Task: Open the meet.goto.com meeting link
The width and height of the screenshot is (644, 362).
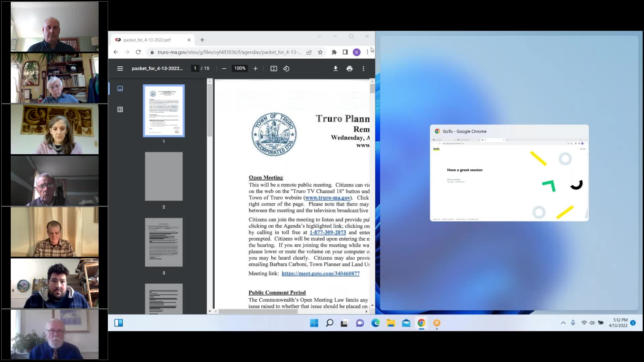Action: (320, 274)
